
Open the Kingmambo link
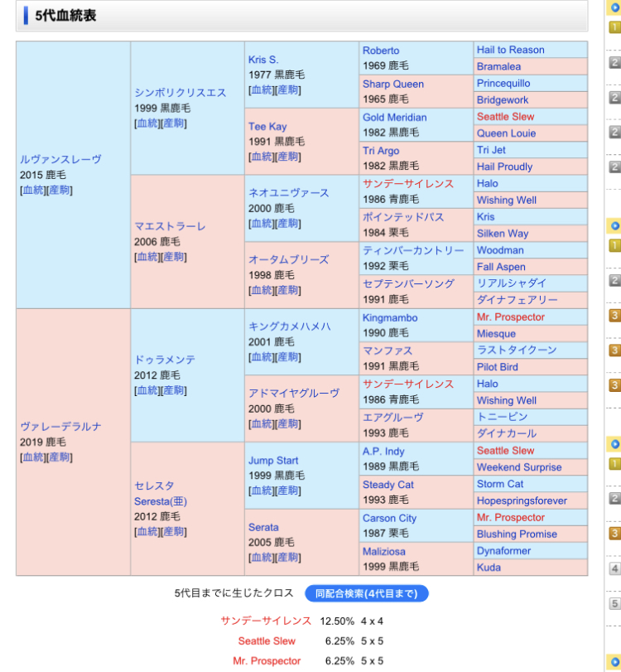[x=390, y=317]
